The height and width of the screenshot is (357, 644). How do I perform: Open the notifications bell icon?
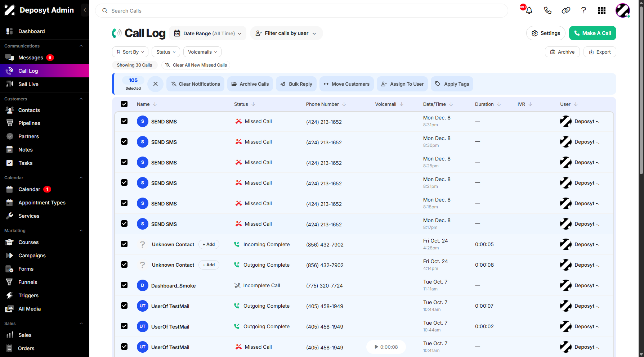point(529,10)
